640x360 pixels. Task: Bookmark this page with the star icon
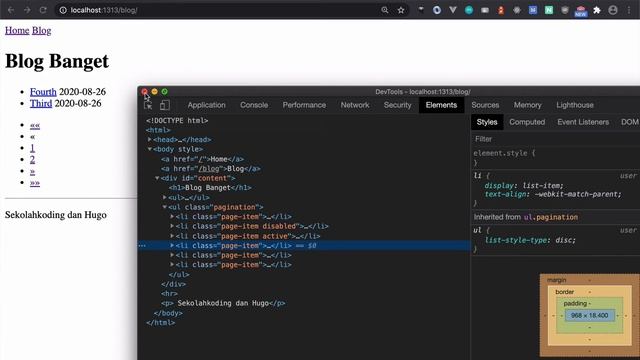401,10
